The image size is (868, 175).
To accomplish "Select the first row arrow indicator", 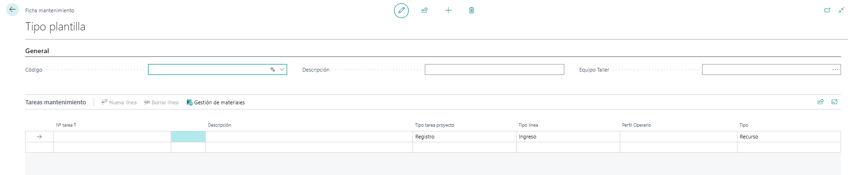I will click(x=39, y=137).
